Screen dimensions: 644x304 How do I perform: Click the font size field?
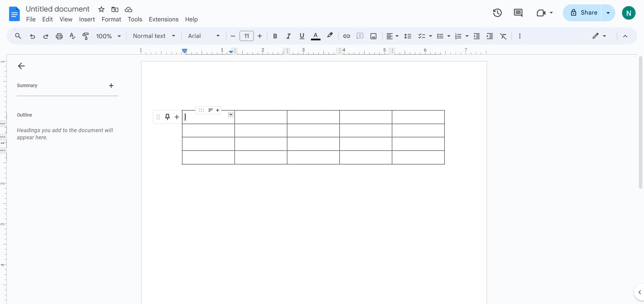[x=247, y=36]
